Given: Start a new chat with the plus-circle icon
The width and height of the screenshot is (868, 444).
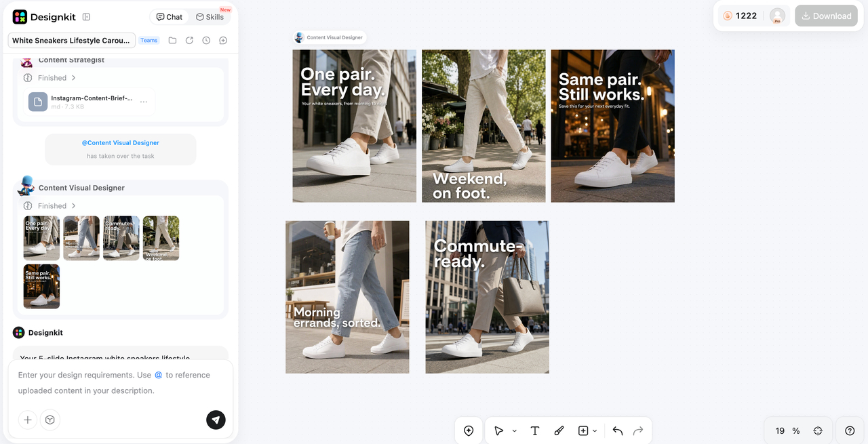Looking at the screenshot, I should 223,41.
